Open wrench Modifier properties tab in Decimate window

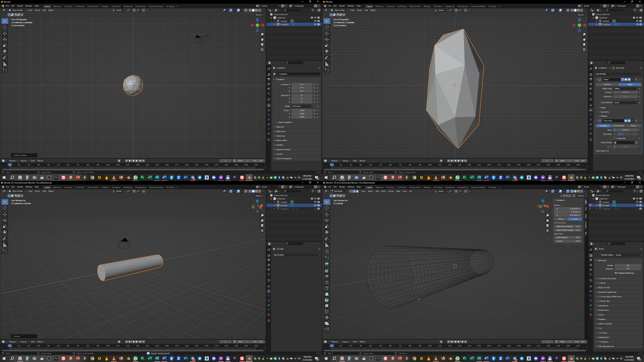point(591,110)
